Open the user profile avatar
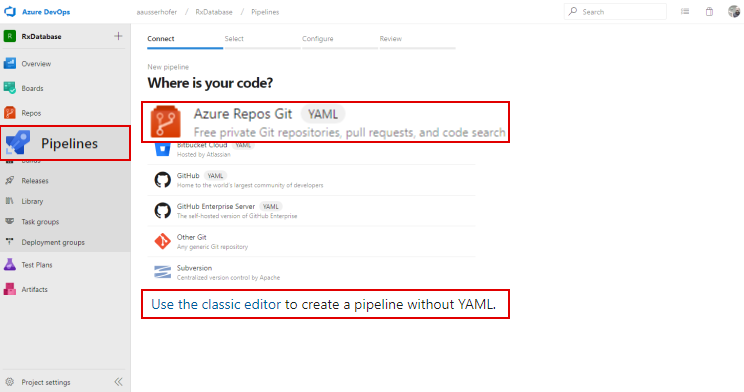The height and width of the screenshot is (392, 744). (x=734, y=11)
